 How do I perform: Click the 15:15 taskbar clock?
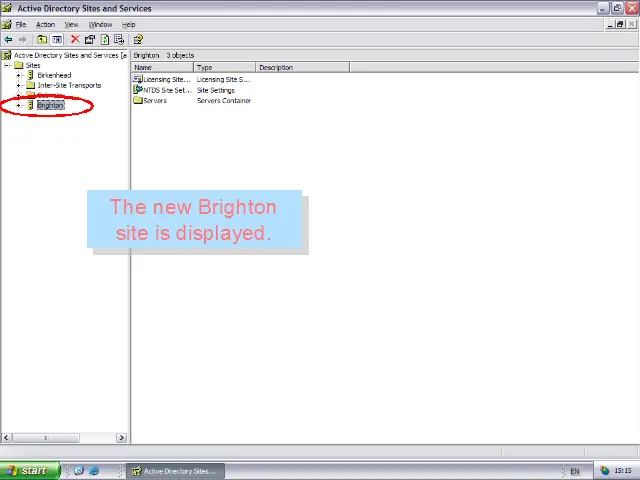623,471
